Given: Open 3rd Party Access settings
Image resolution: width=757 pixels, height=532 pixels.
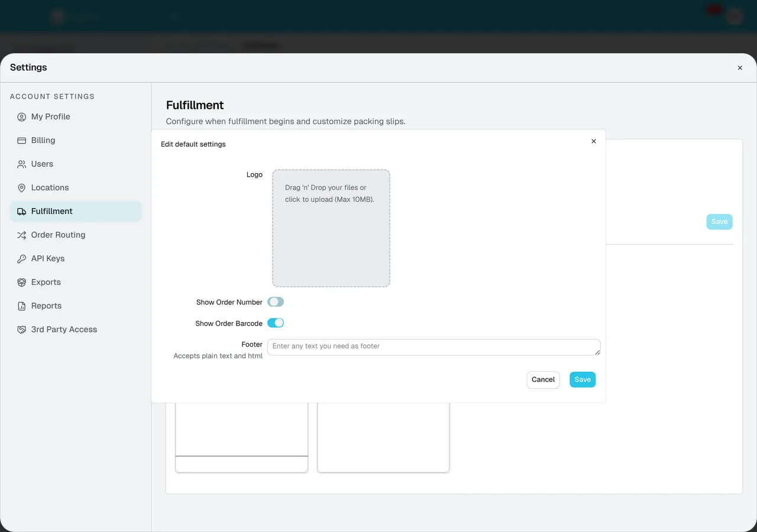Looking at the screenshot, I should point(76,329).
